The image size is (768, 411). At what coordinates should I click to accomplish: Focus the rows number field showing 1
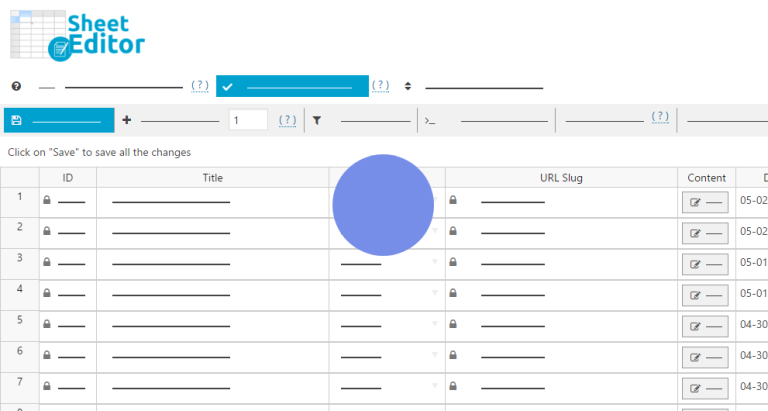[x=248, y=120]
